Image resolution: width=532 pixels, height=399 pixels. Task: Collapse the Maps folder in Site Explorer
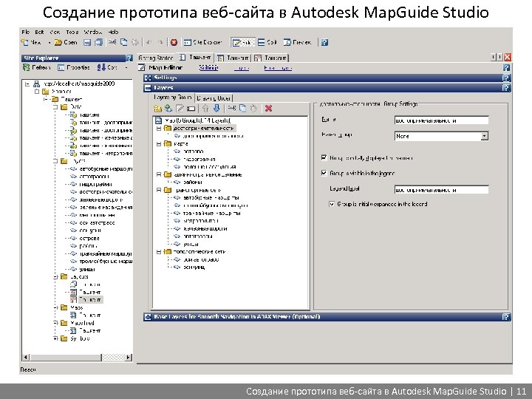(x=55, y=307)
